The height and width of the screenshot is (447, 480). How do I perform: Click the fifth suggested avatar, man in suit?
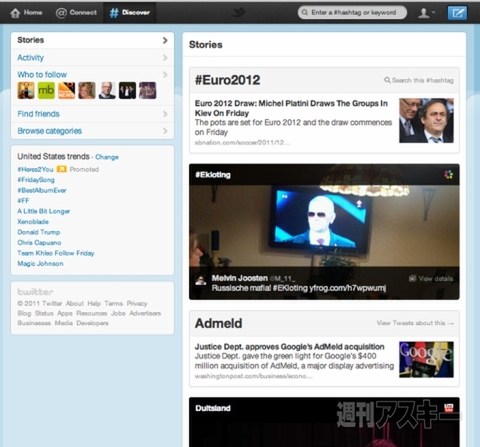click(x=107, y=90)
